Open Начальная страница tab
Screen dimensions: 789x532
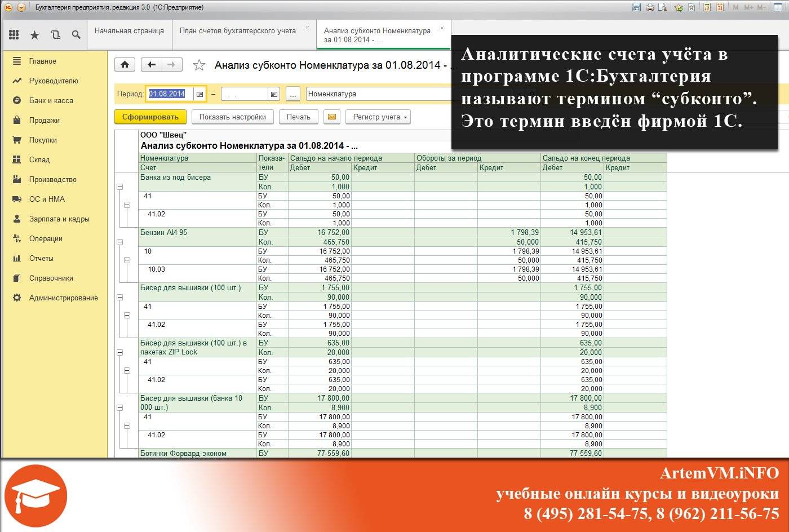(x=129, y=31)
